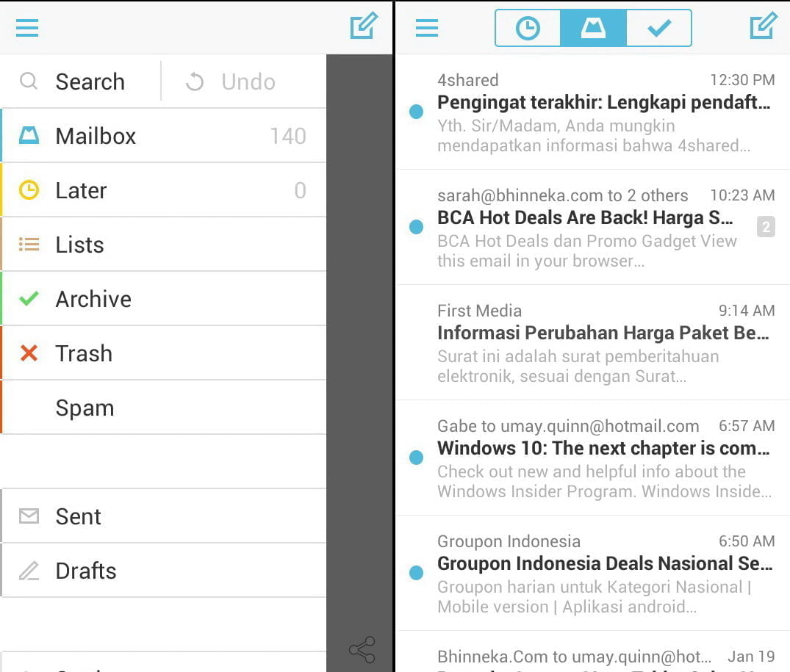
Task: Open Mailbox folder in sidebar
Action: 163,136
